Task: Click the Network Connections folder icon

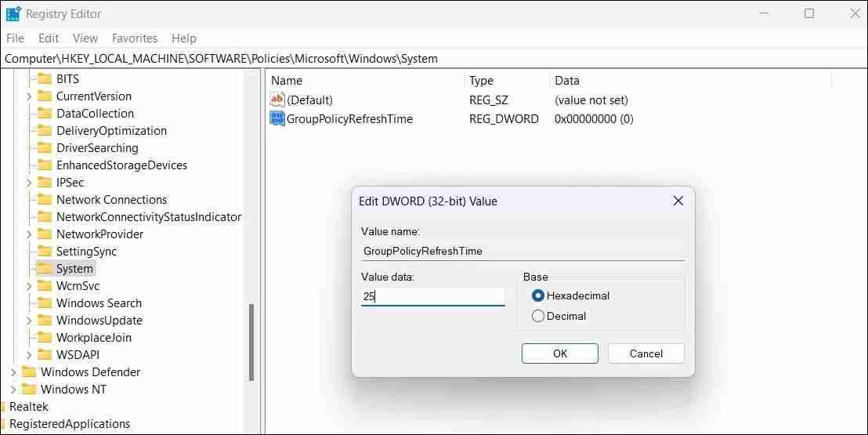Action: click(45, 199)
